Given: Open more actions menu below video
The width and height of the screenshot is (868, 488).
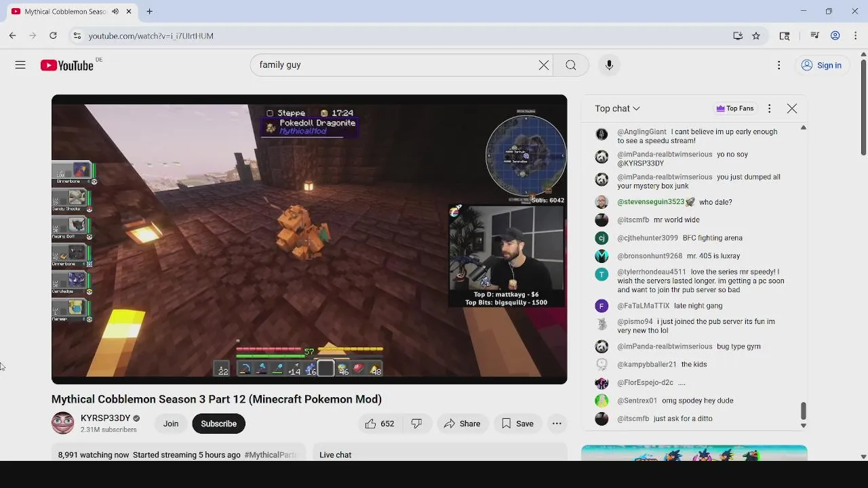Looking at the screenshot, I should click(x=557, y=424).
